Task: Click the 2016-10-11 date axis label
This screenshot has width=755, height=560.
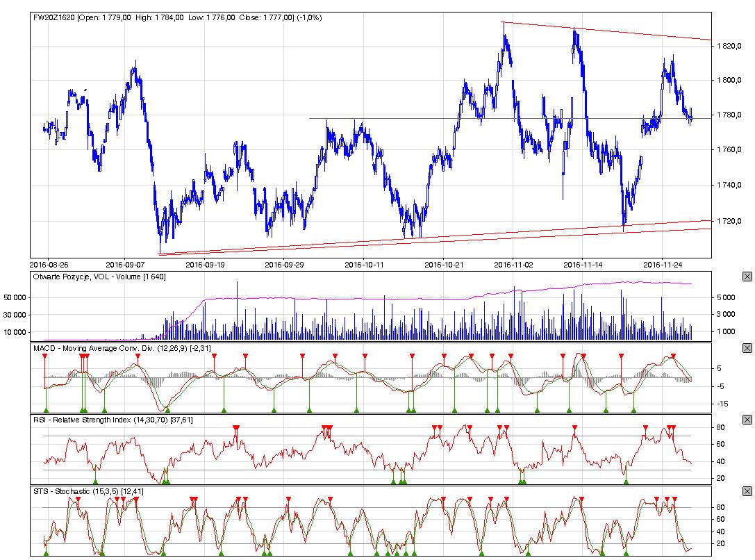Action: [364, 265]
